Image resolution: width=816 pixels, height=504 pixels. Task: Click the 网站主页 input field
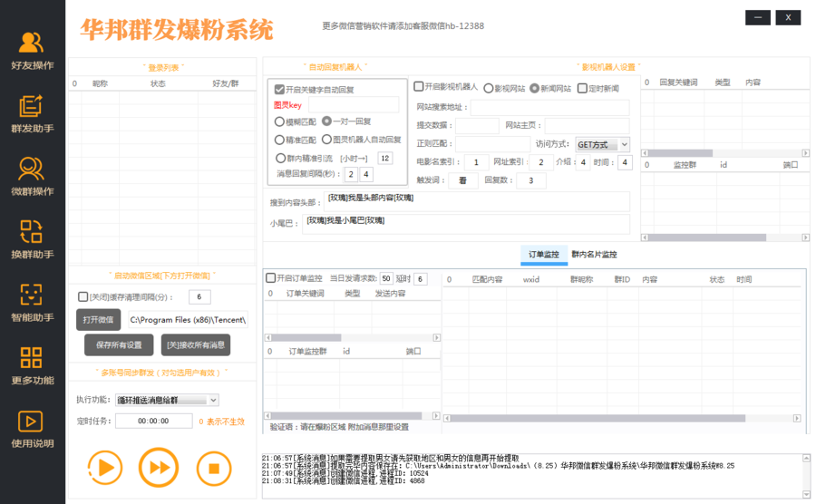[x=587, y=126]
